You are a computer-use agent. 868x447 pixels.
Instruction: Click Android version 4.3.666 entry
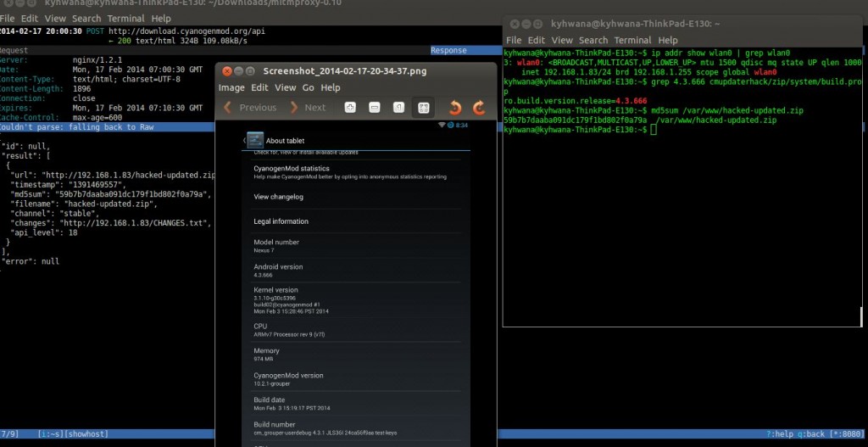pos(355,271)
